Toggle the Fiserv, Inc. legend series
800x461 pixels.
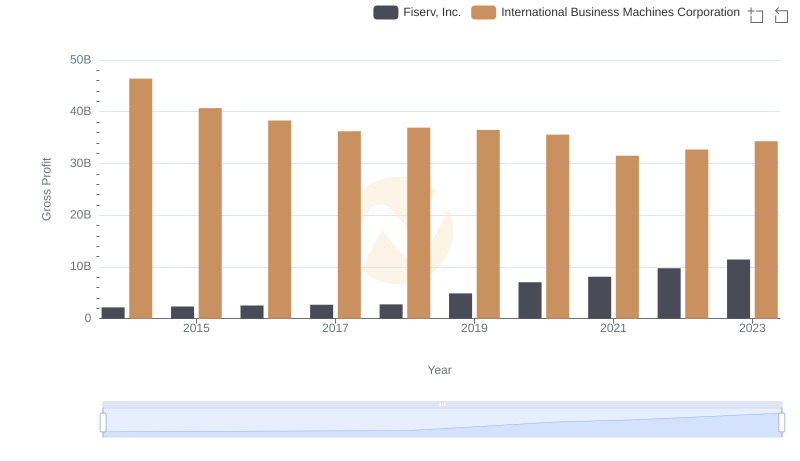click(x=417, y=12)
